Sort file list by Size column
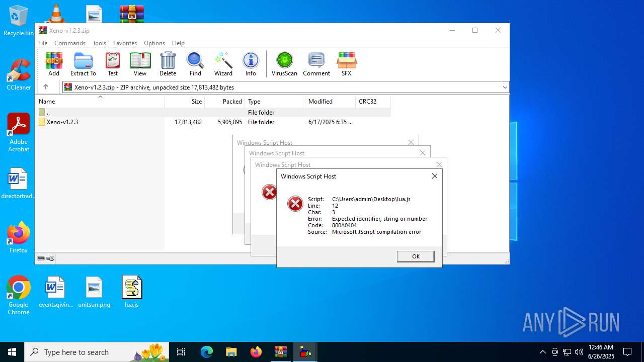The width and height of the screenshot is (644, 362). (185, 102)
